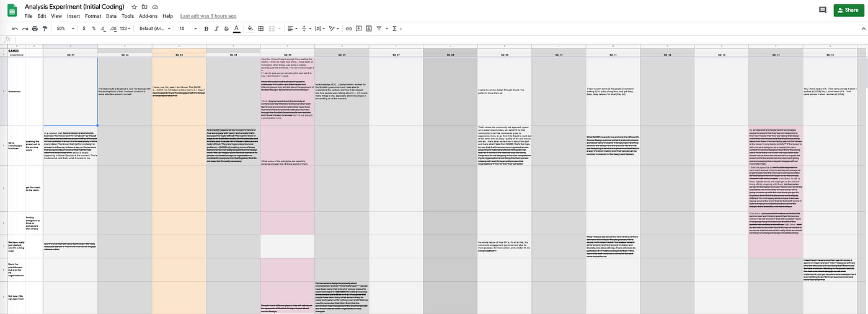Open the Insert menu
Screen dimensions: 868x314
73,16
